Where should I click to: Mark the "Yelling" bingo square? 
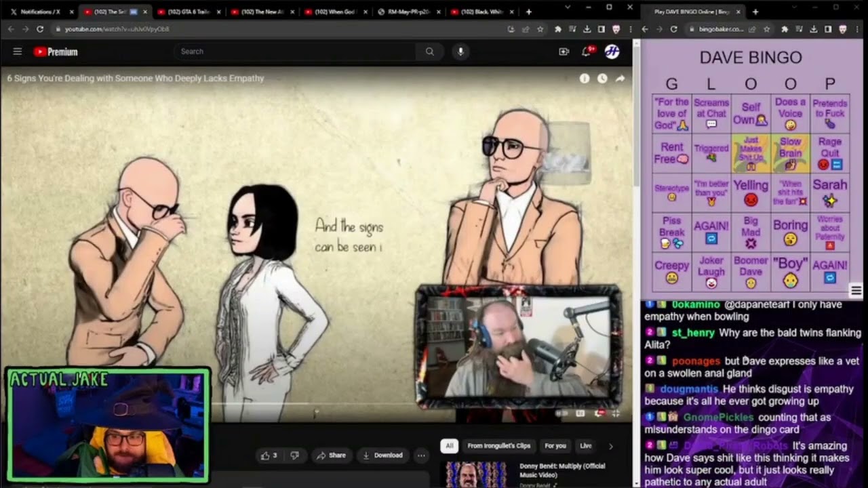751,192
